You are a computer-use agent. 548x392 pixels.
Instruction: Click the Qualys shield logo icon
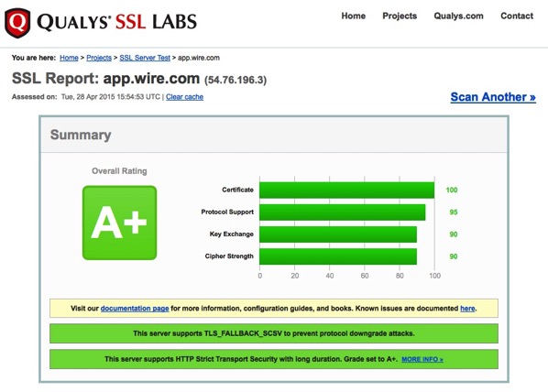click(17, 23)
